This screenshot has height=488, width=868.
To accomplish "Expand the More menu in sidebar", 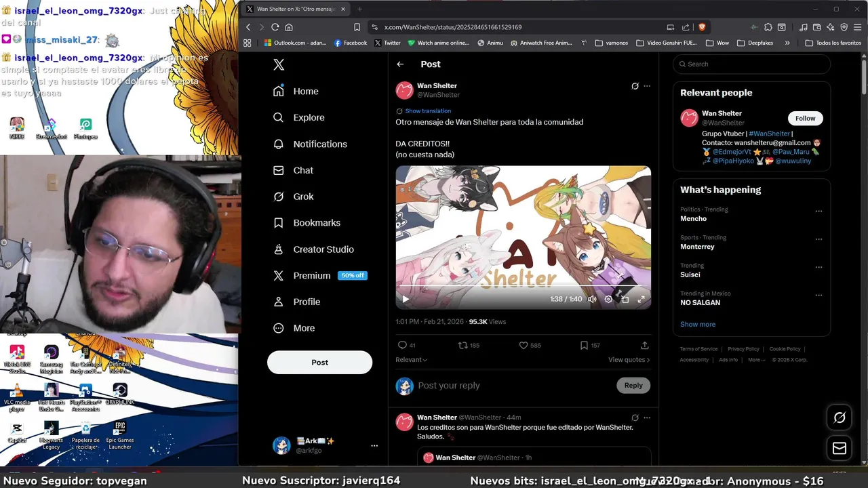I will pyautogui.click(x=294, y=328).
